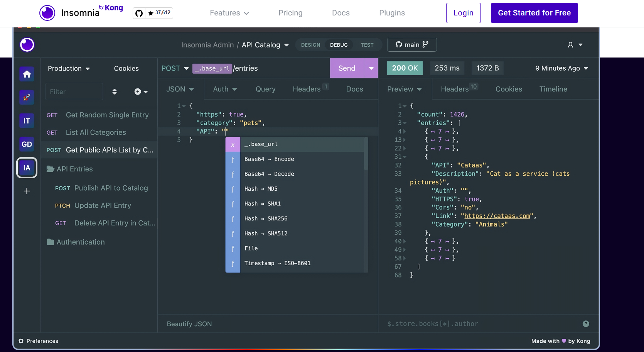Open the home workspace icon in the sidebar
Image resolution: width=644 pixels, height=352 pixels.
coord(27,74)
